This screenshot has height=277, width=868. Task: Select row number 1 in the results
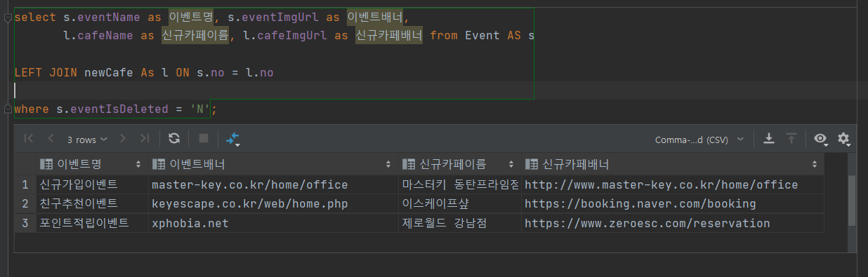25,185
